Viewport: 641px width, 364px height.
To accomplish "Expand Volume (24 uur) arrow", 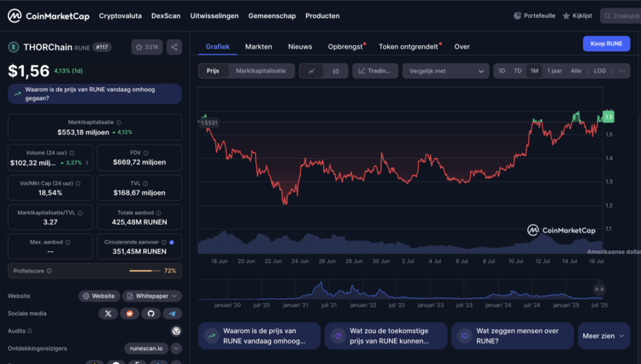I will pyautogui.click(x=87, y=163).
